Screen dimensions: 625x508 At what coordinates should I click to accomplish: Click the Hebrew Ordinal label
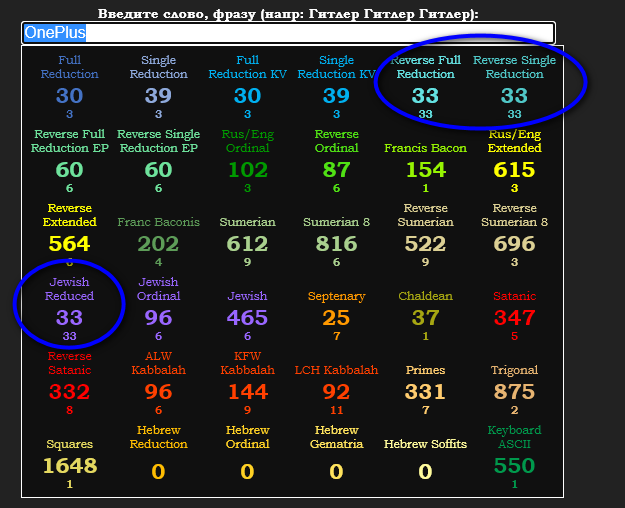248,437
